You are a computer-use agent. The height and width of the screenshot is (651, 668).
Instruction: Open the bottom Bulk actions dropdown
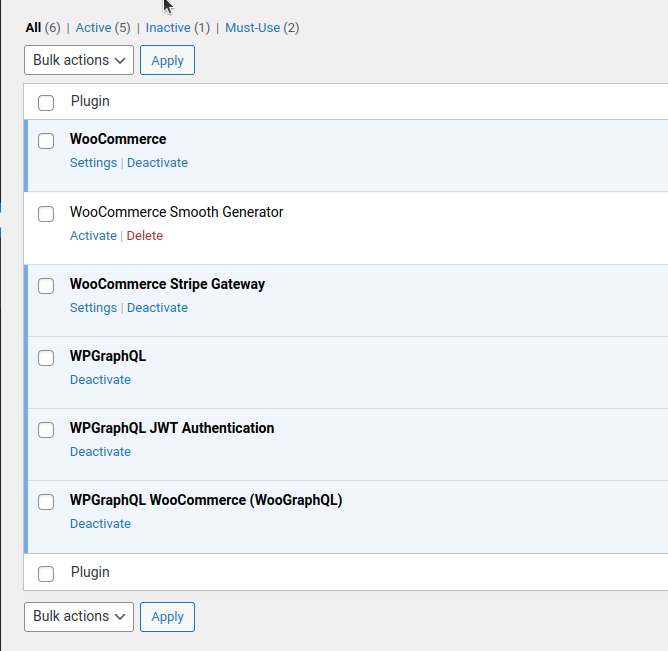(79, 616)
